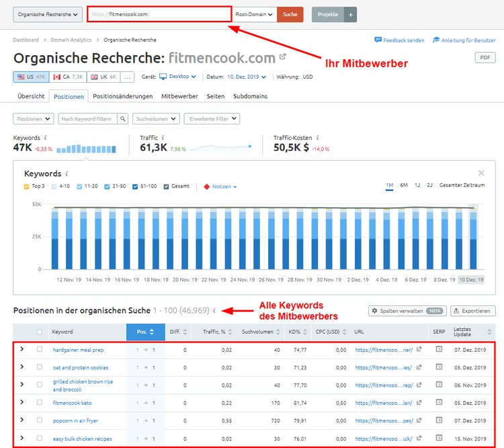Toggle the 21-50 chart legend checkbox

tap(107, 187)
